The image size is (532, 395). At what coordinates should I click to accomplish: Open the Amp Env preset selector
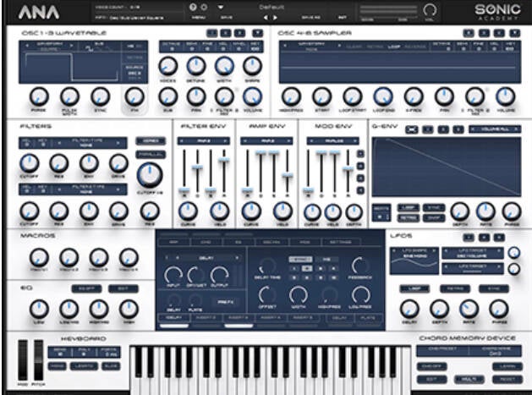point(266,140)
